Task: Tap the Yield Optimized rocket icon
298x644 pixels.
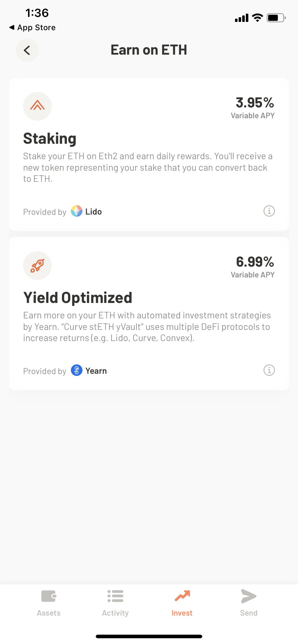Action: point(37,266)
